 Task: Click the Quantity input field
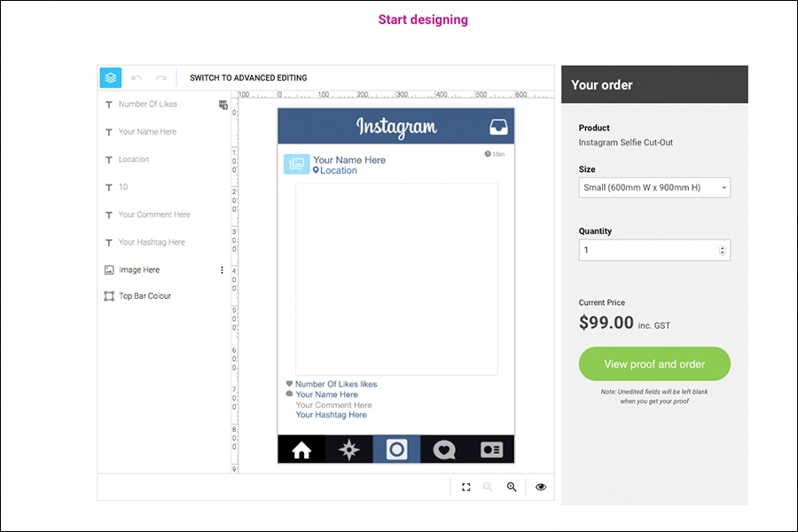[x=654, y=250]
